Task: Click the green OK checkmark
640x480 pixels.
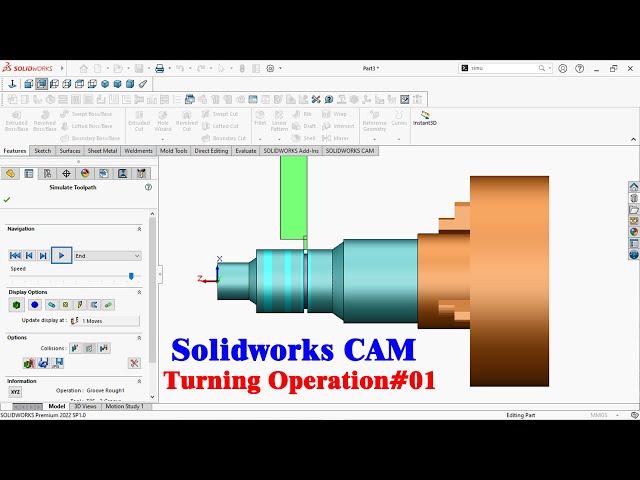Action: tap(7, 200)
